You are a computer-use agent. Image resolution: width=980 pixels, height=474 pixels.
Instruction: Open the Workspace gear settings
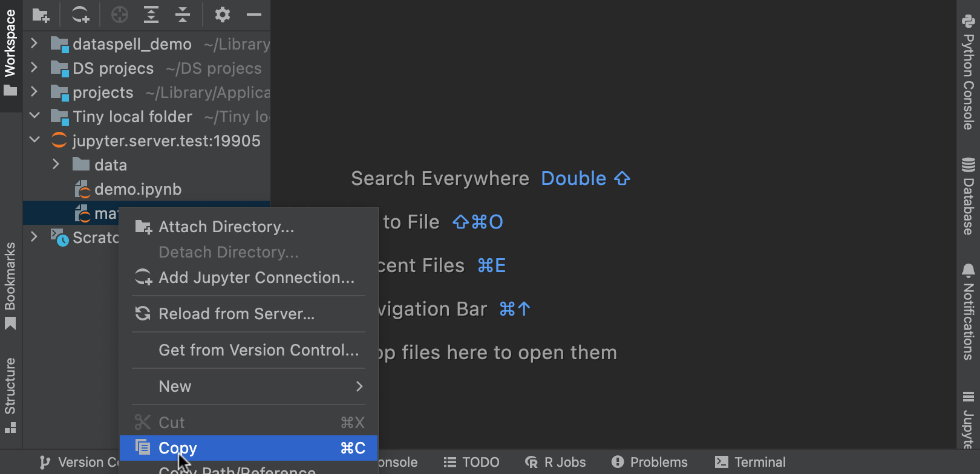223,15
